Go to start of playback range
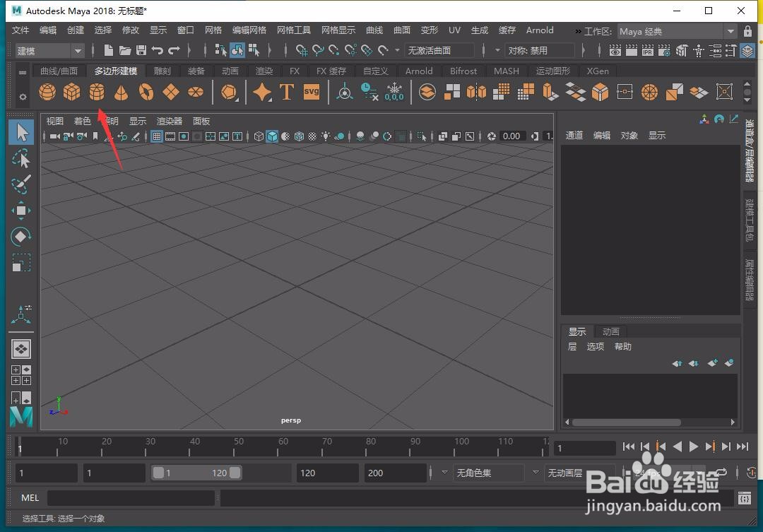Screen dimensions: 763x532 click(x=628, y=447)
